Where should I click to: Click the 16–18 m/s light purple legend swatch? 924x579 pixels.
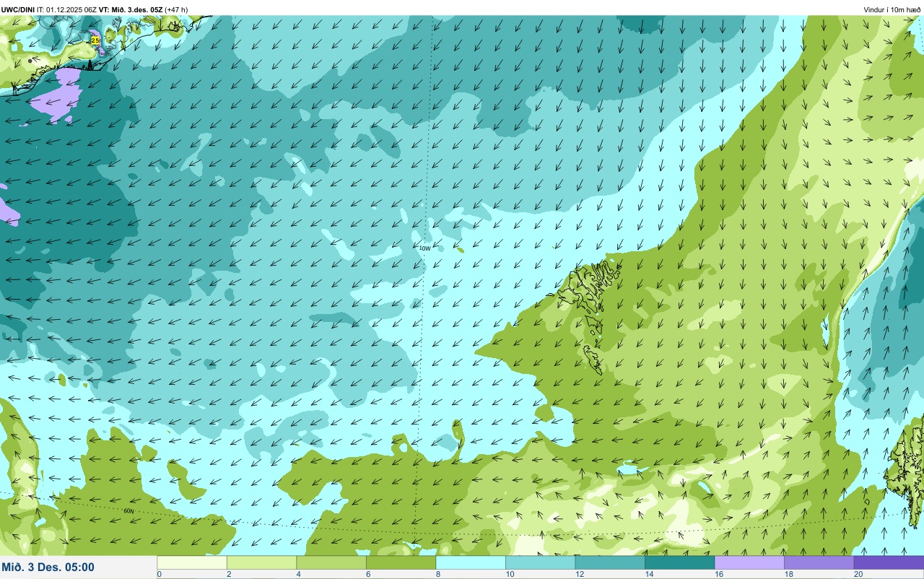(x=749, y=562)
